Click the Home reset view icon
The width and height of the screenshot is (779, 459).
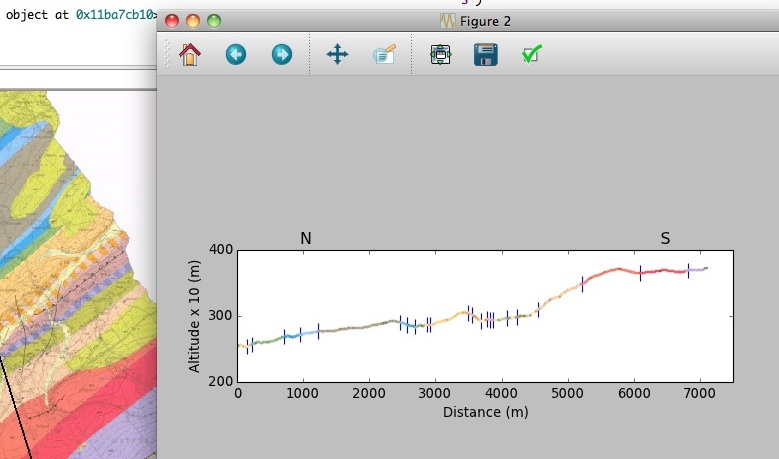(189, 55)
